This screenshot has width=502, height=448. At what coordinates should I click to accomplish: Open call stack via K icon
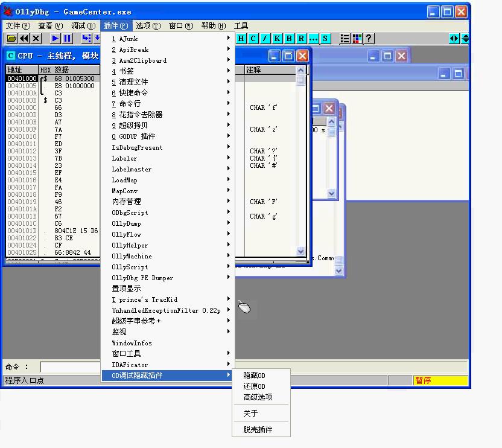[x=277, y=39]
